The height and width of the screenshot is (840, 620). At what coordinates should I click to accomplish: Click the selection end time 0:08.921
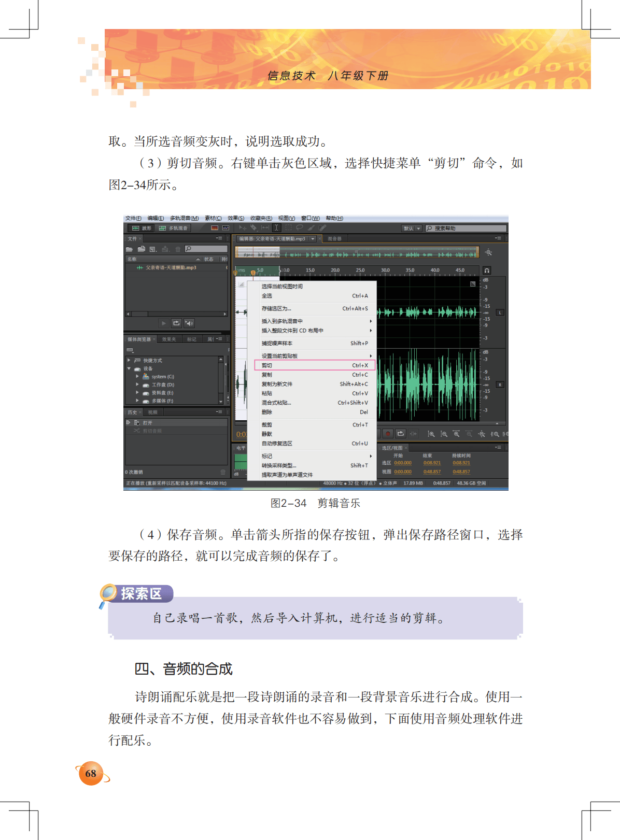[x=432, y=463]
